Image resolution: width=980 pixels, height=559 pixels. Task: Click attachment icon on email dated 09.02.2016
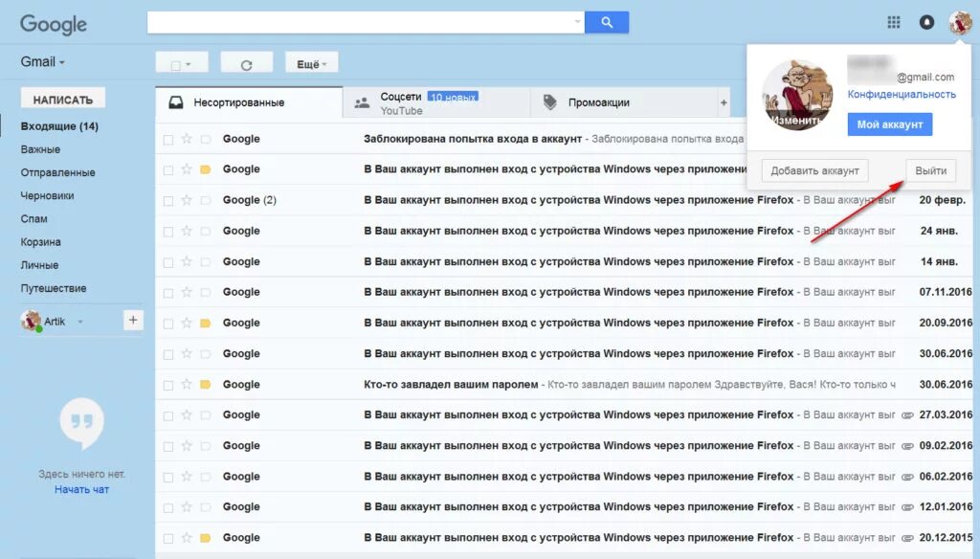907,446
